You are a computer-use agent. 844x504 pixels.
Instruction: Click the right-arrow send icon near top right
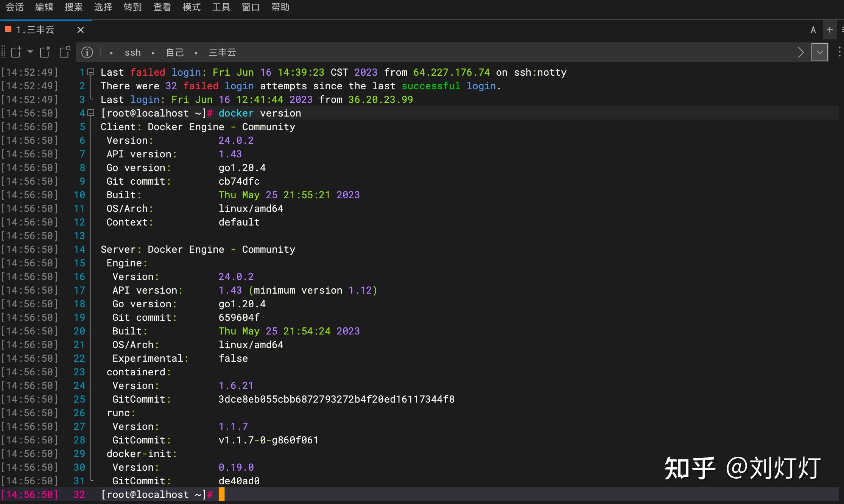coord(800,52)
